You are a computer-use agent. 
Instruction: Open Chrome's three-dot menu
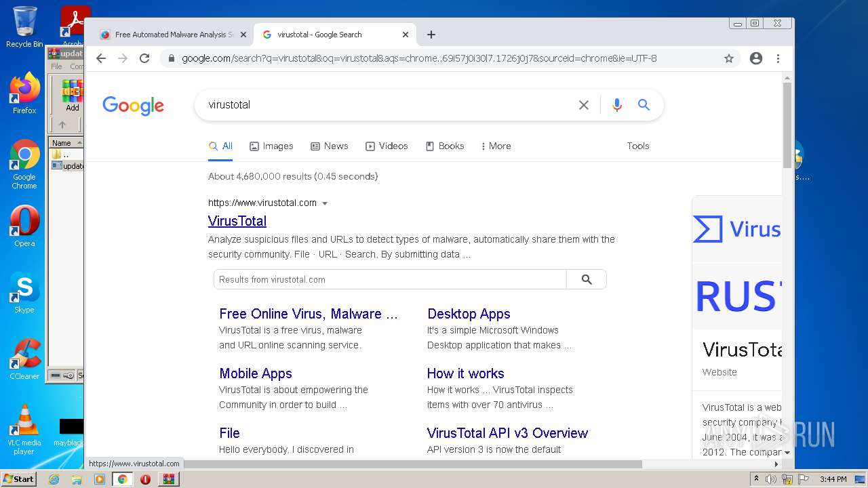pos(778,58)
